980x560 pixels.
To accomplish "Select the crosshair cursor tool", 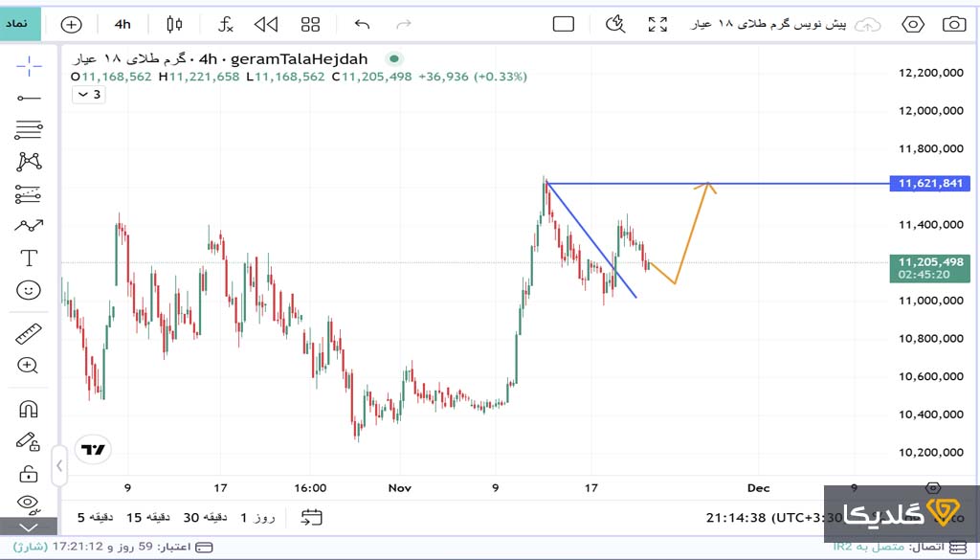I will point(29,66).
